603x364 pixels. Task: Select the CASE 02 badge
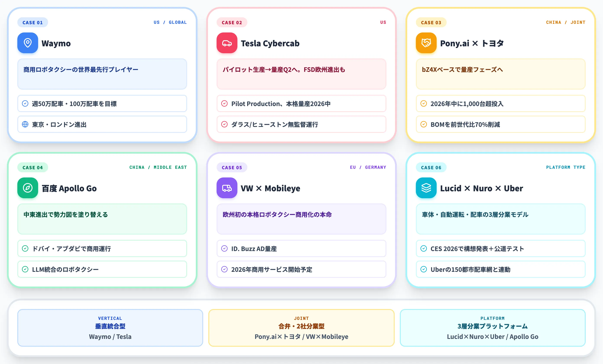coord(232,23)
